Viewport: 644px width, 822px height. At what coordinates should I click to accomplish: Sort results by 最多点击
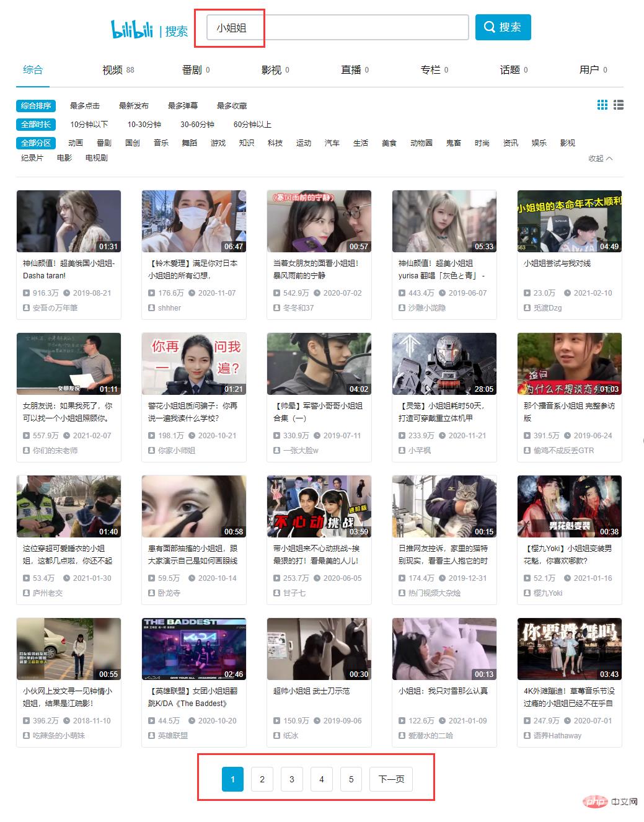click(x=85, y=106)
